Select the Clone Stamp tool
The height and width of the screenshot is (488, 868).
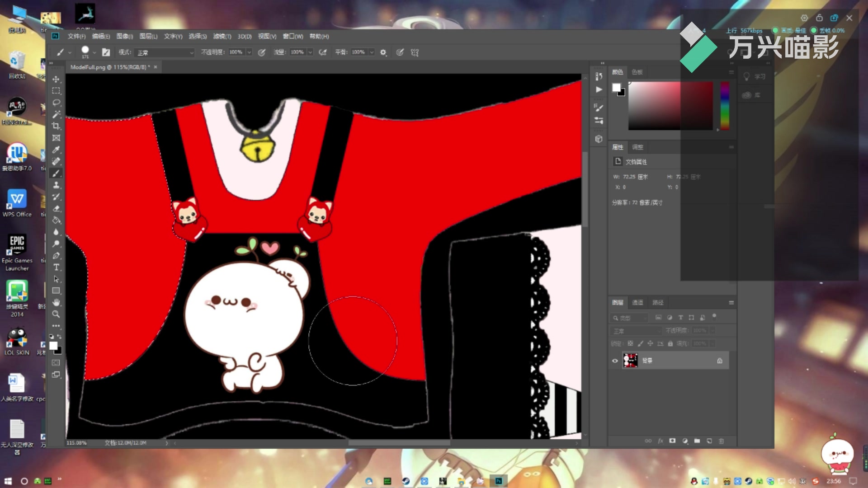pos(56,185)
